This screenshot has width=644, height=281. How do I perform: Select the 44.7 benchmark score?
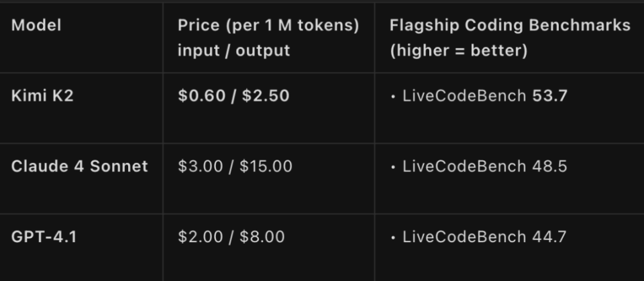point(549,237)
